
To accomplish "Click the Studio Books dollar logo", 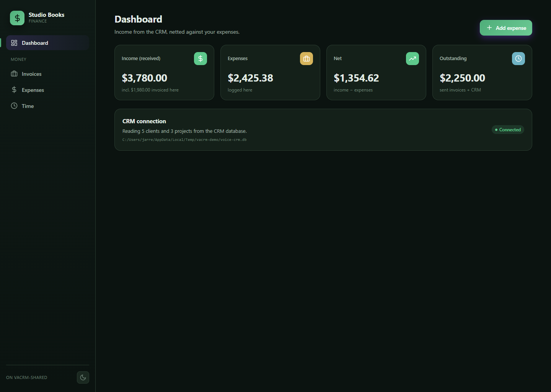I will pyautogui.click(x=17, y=18).
